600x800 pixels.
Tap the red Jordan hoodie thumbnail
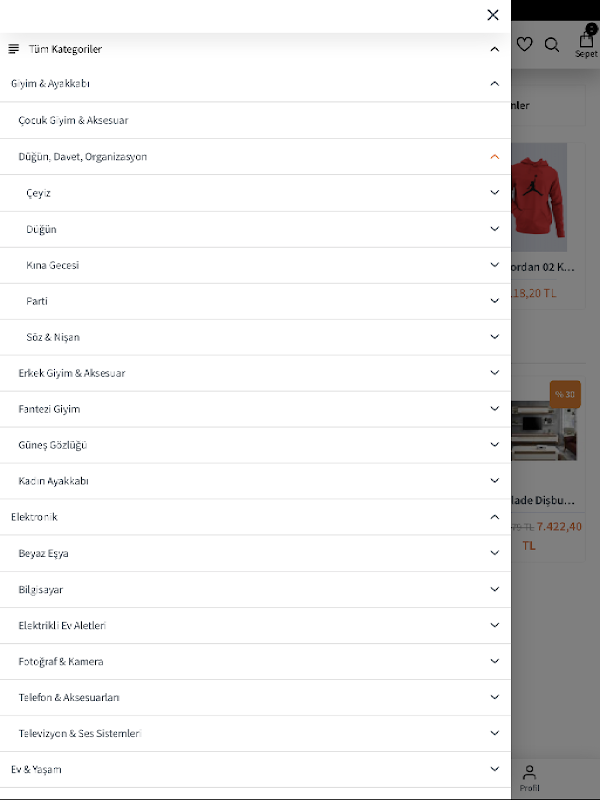pos(539,197)
